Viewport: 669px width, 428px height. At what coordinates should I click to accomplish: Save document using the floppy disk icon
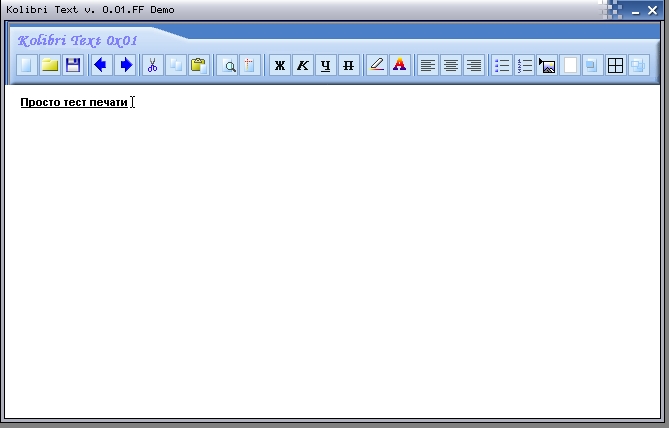click(x=73, y=65)
